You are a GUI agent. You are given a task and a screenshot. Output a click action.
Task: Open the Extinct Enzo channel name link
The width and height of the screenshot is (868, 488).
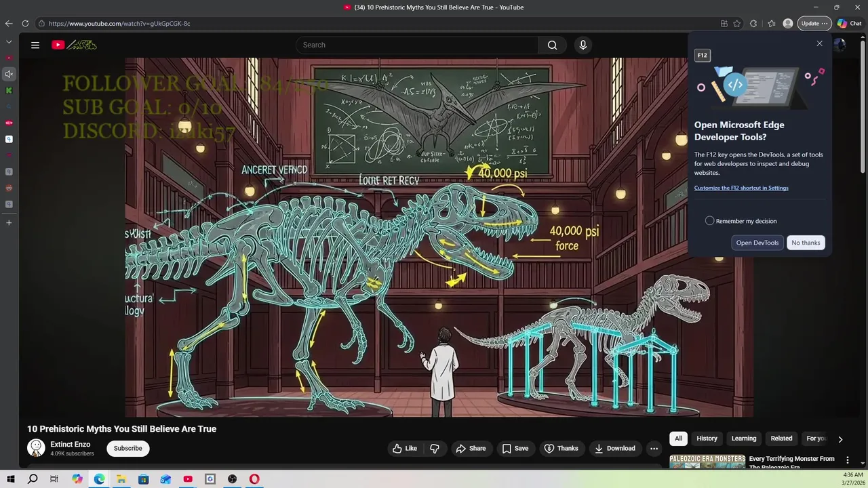70,445
